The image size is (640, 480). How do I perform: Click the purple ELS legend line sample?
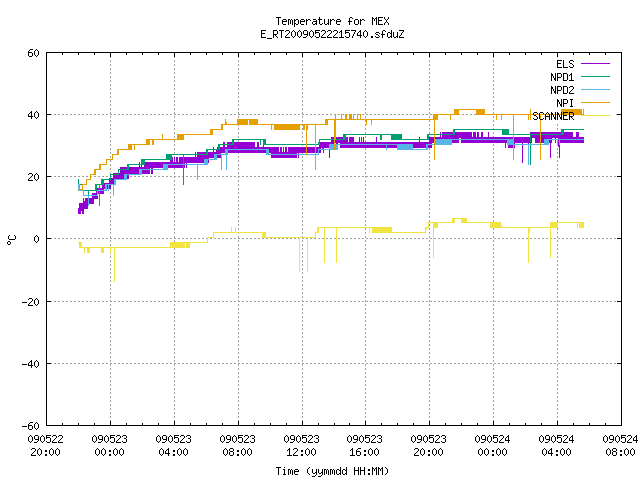pyautogui.click(x=595, y=64)
